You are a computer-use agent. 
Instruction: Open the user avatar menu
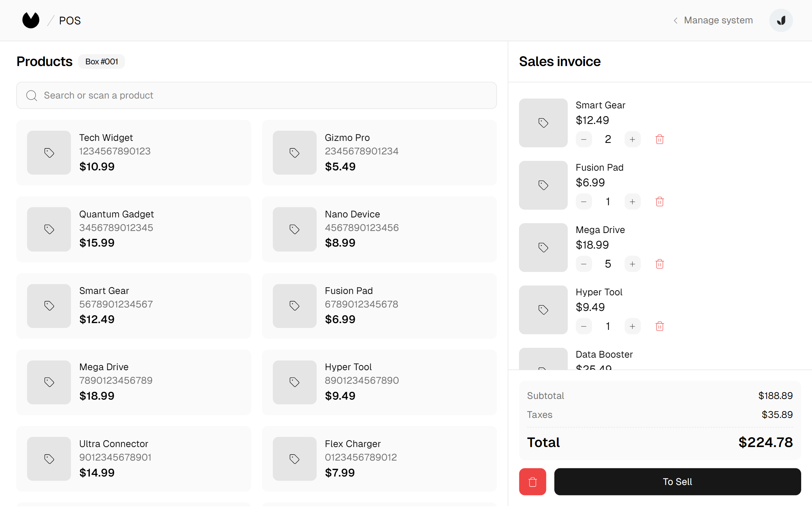[781, 20]
